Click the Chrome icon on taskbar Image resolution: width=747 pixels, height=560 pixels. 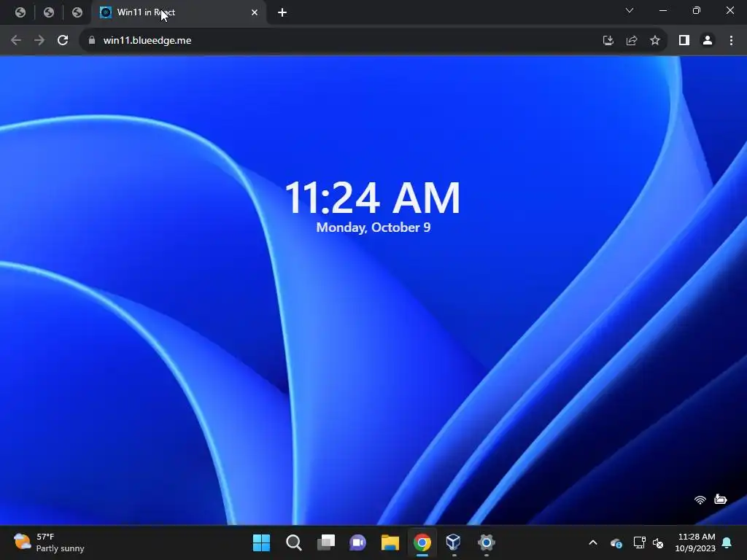click(x=422, y=542)
